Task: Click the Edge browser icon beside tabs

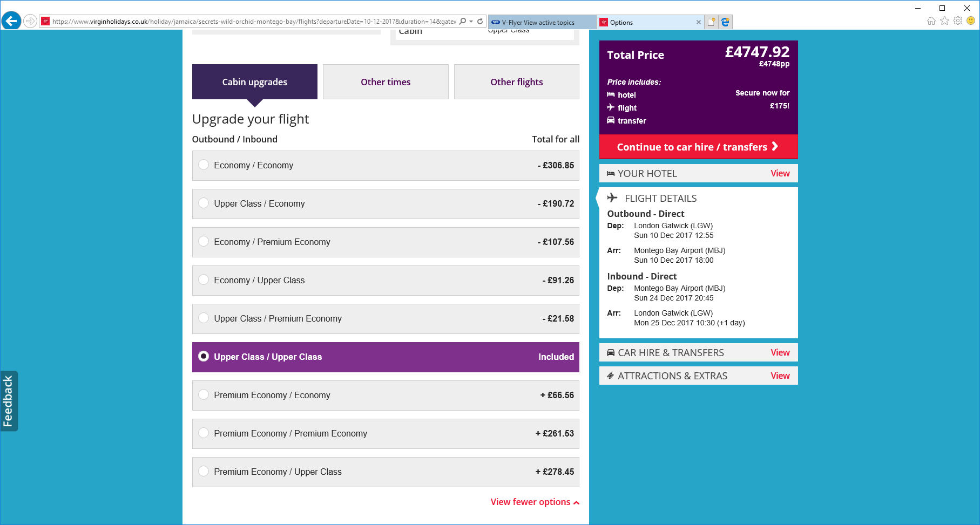Action: point(725,22)
